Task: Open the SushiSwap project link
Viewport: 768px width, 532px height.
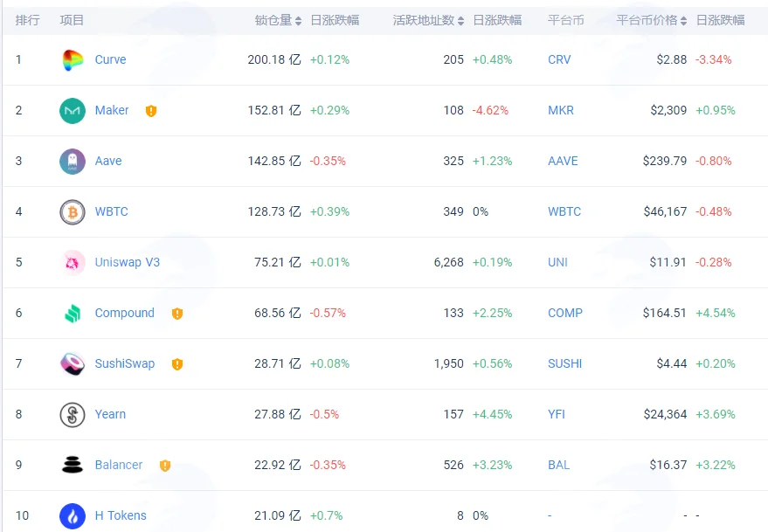Action: coord(124,363)
